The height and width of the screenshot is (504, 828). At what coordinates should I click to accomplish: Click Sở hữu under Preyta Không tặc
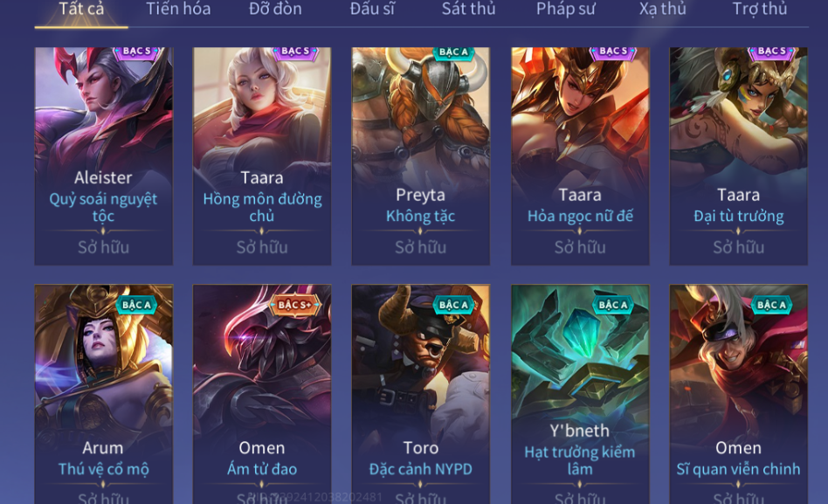pos(421,247)
